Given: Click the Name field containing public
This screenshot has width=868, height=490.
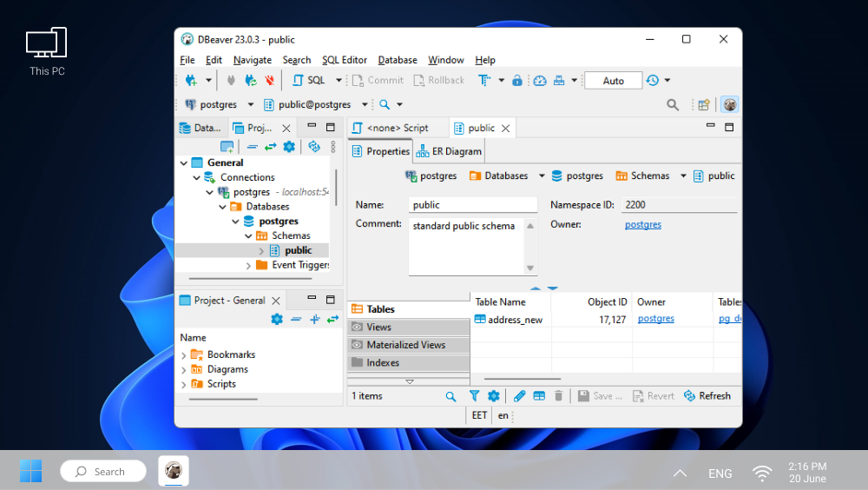Looking at the screenshot, I should (x=473, y=204).
